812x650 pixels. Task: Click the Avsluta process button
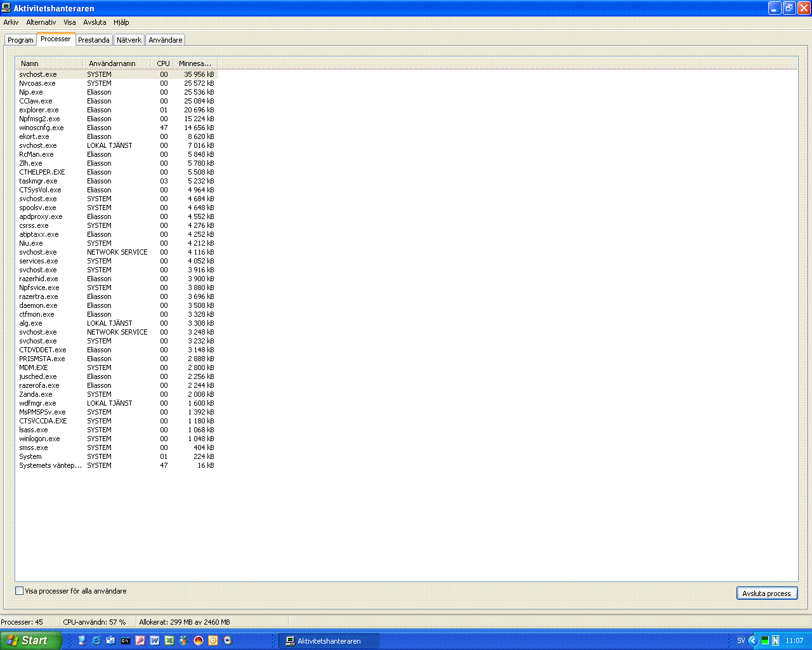pyautogui.click(x=766, y=594)
